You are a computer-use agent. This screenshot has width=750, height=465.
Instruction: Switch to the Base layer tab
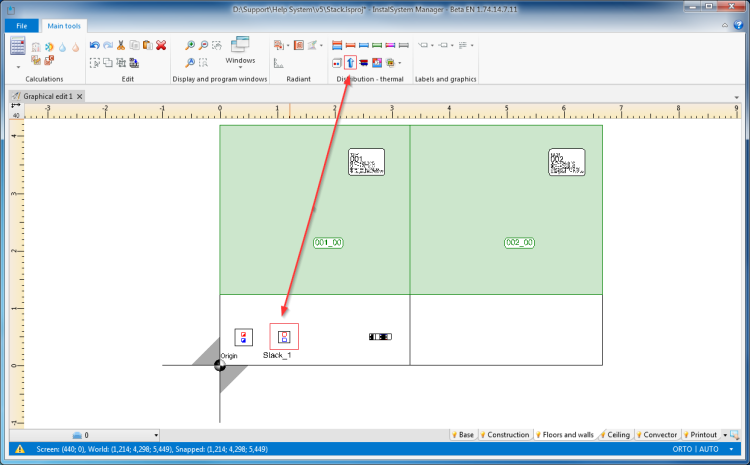coord(463,434)
